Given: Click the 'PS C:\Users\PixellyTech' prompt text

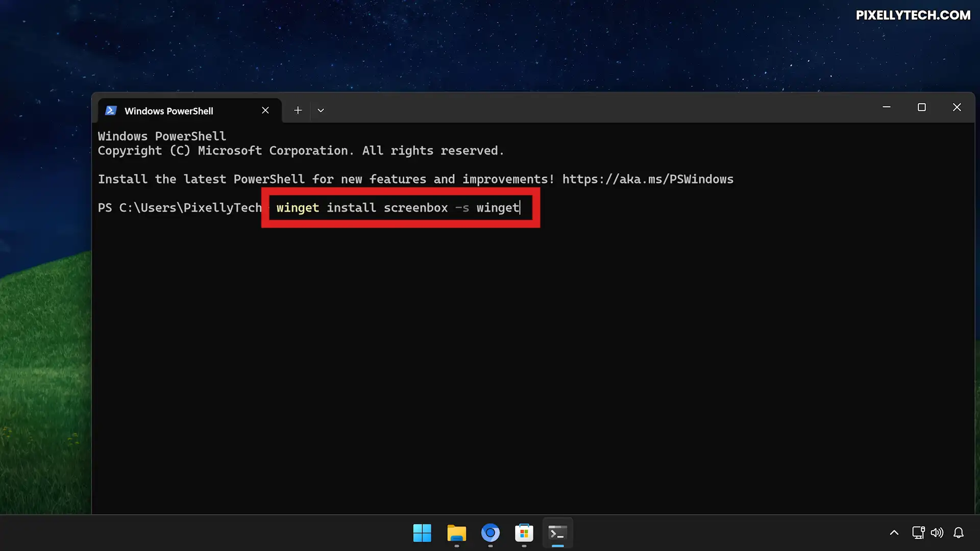Looking at the screenshot, I should (180, 208).
